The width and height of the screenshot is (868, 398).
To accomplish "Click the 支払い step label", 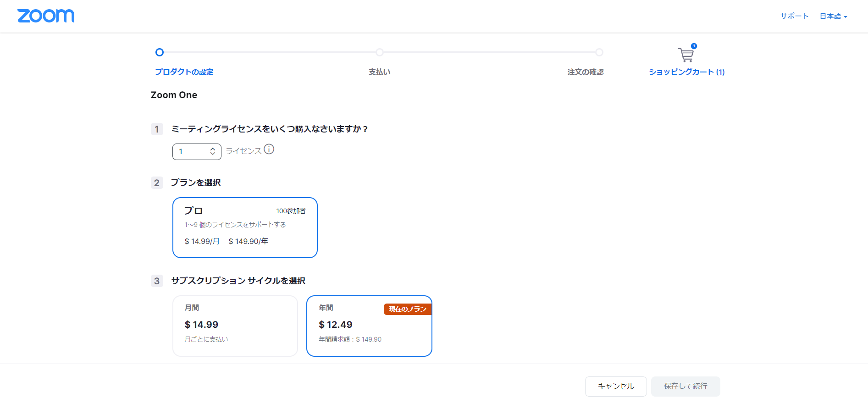I will pos(380,72).
